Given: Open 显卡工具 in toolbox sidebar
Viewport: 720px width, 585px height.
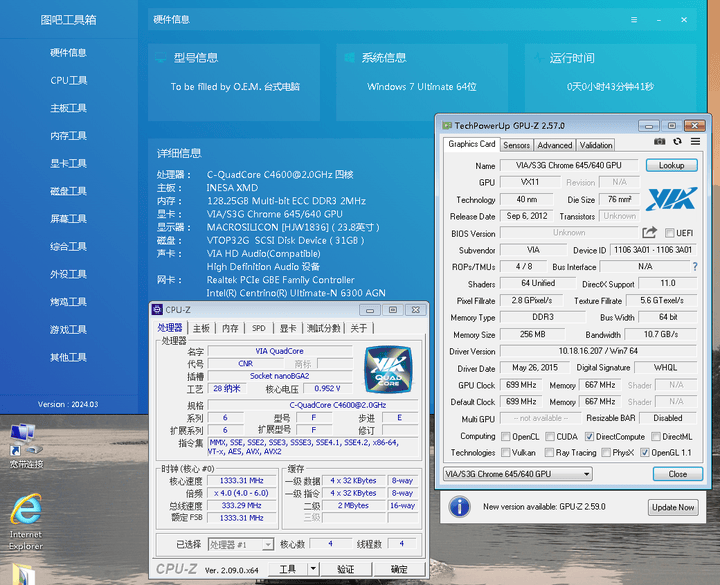Looking at the screenshot, I should pyautogui.click(x=68, y=163).
